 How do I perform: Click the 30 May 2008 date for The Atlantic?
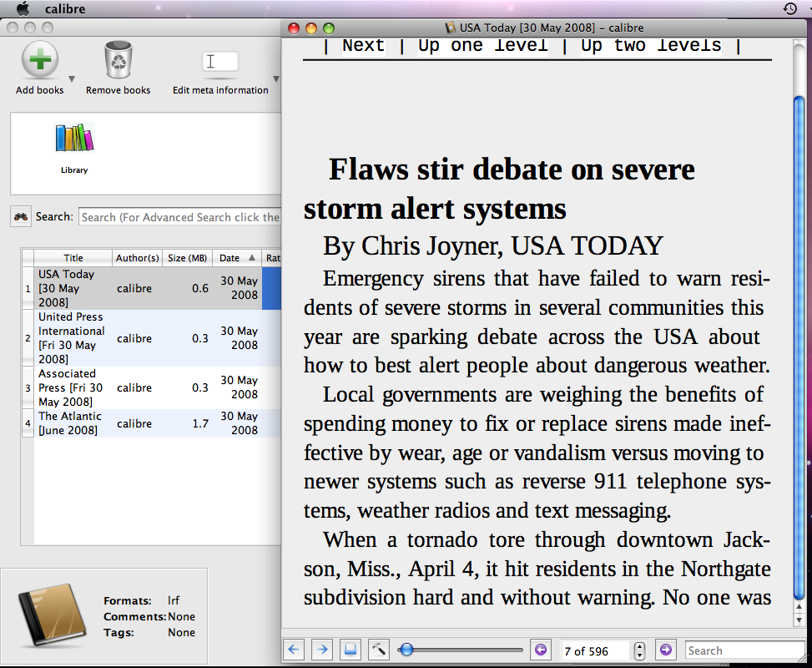(239, 423)
